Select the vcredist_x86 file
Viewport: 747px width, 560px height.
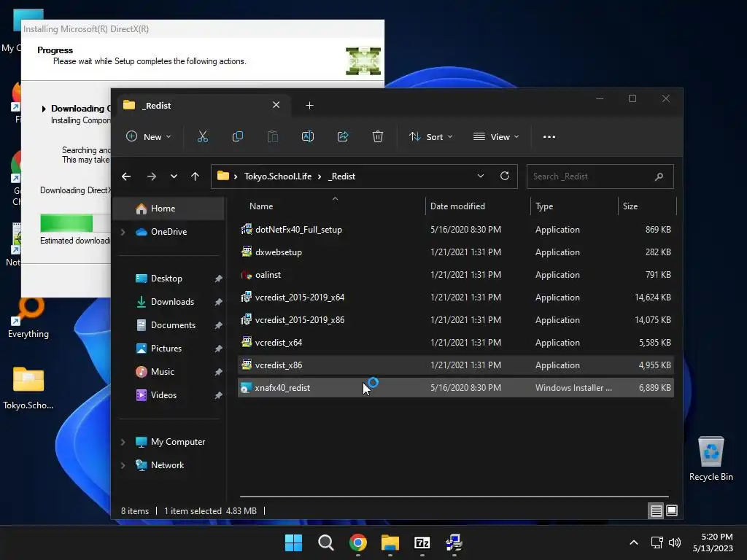(x=455, y=365)
